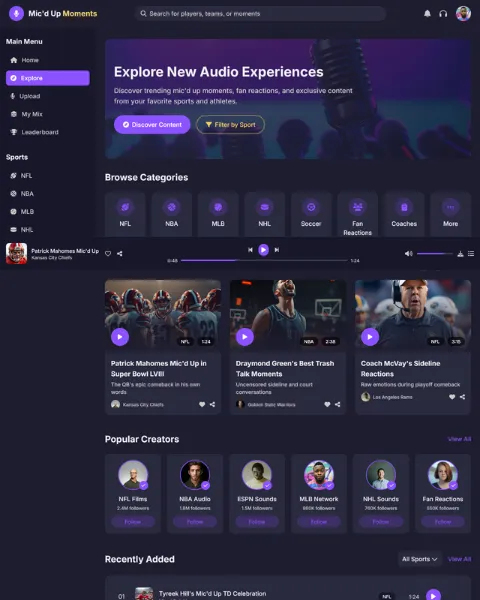Like the now-playing Patrick Mahomes track
Viewport: 480px width, 600px height.
(x=108, y=254)
